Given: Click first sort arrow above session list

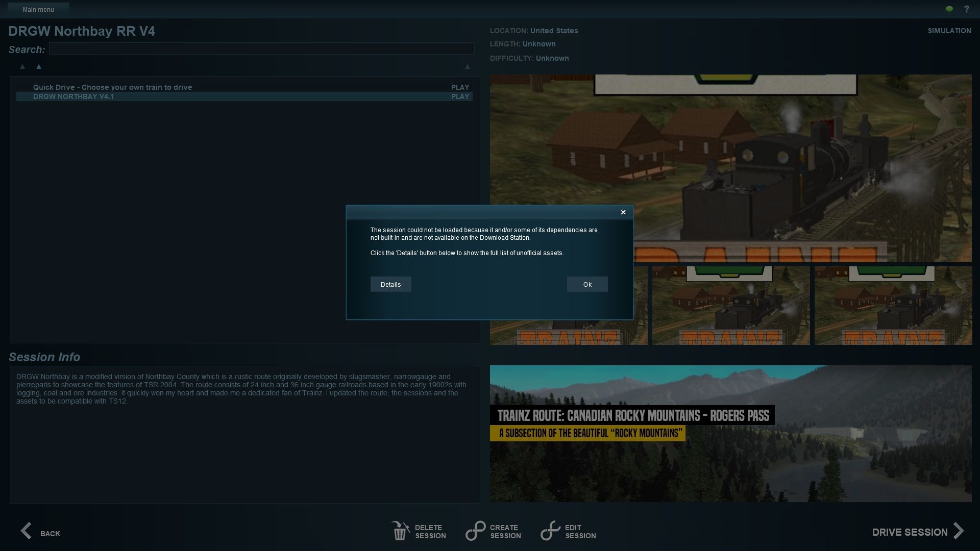Looking at the screenshot, I should pos(22,67).
